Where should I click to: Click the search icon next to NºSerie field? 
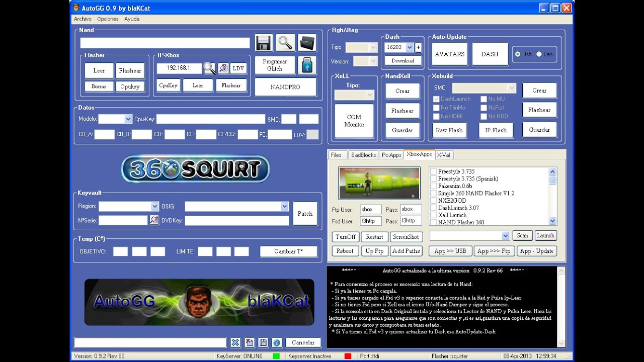click(x=154, y=220)
